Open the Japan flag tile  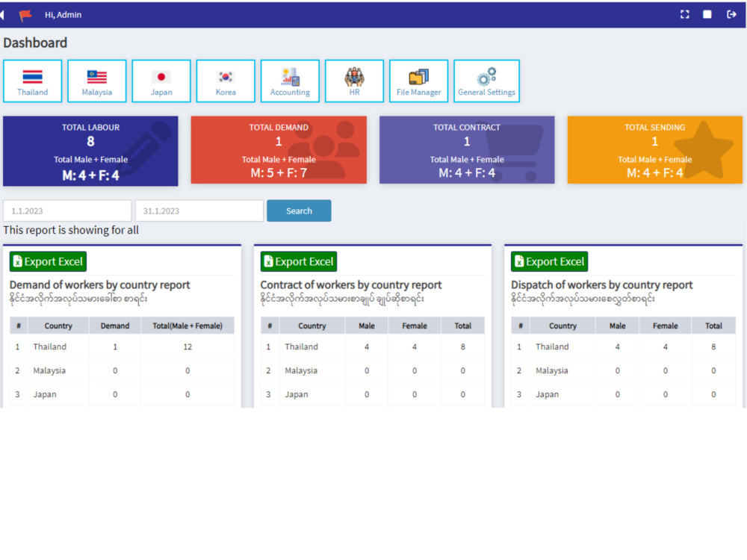coord(161,81)
